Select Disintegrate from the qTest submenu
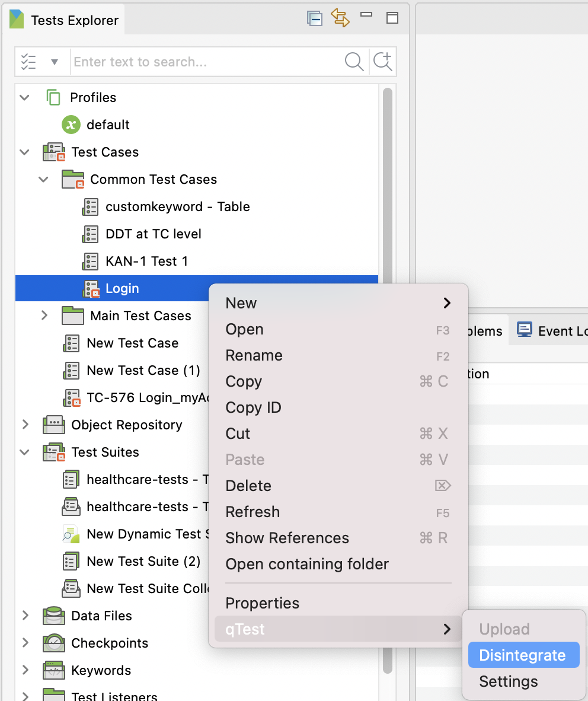Screen dimensions: 588x701 click(x=522, y=655)
